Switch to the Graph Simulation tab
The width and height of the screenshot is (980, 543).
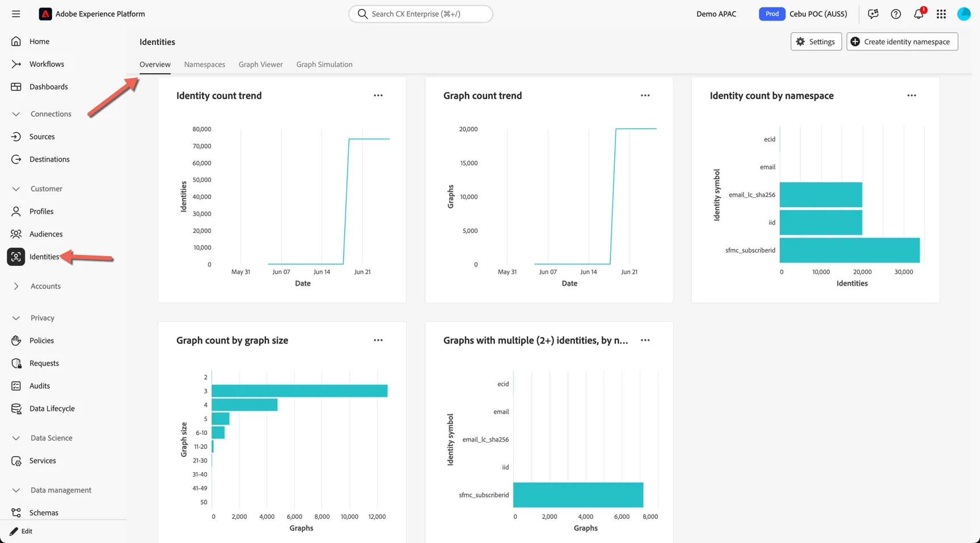[324, 64]
